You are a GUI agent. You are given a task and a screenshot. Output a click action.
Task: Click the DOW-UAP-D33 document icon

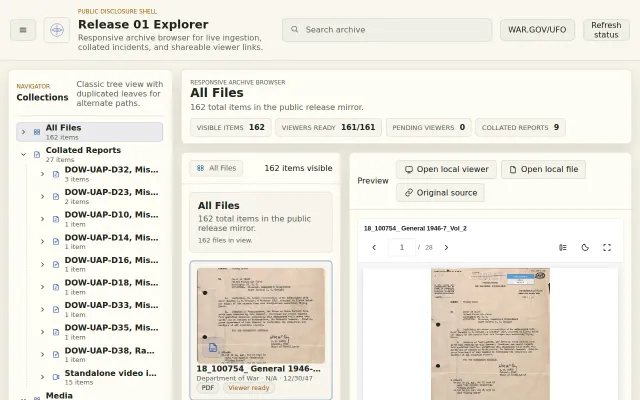56,309
